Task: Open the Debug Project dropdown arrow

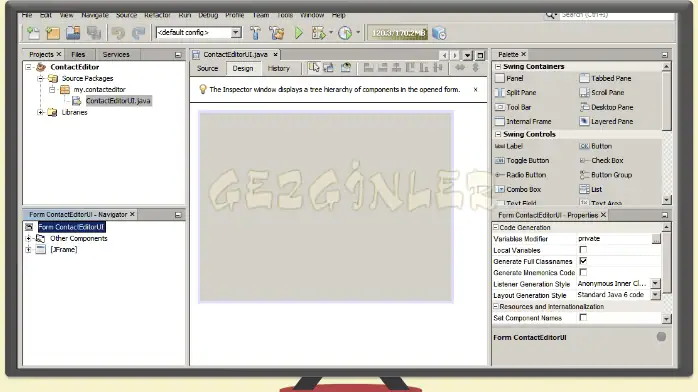Action: pos(331,32)
